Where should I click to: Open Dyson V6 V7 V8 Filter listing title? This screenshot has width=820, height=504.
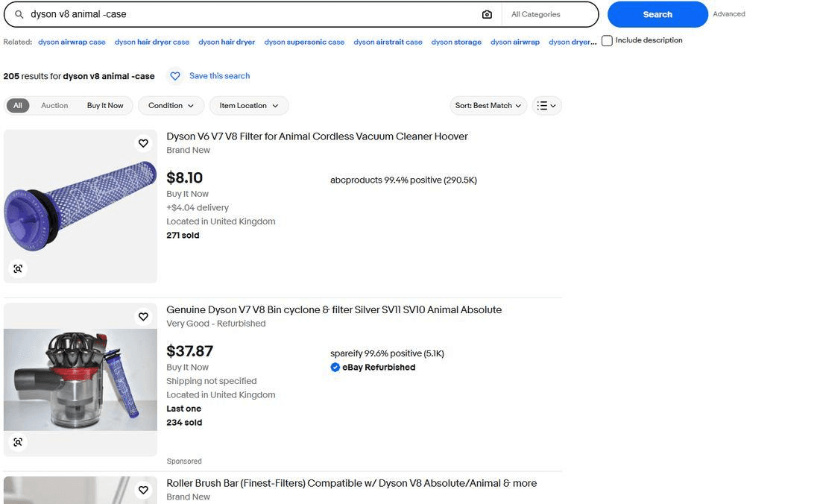click(317, 136)
